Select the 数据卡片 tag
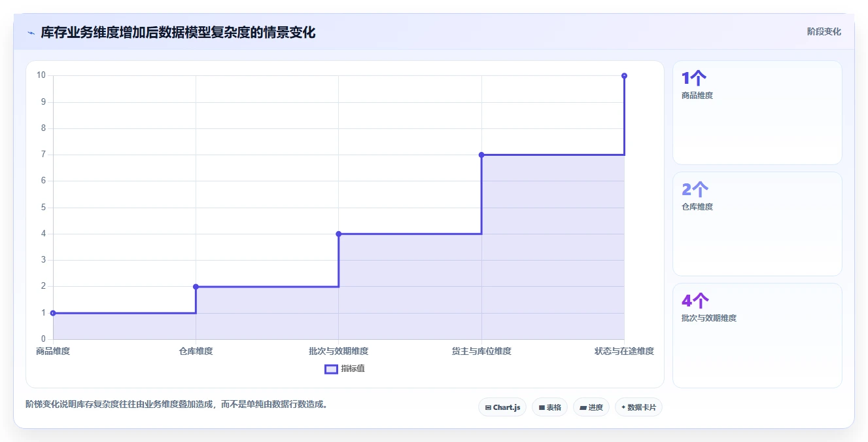Image resolution: width=868 pixels, height=442 pixels. 639,407
